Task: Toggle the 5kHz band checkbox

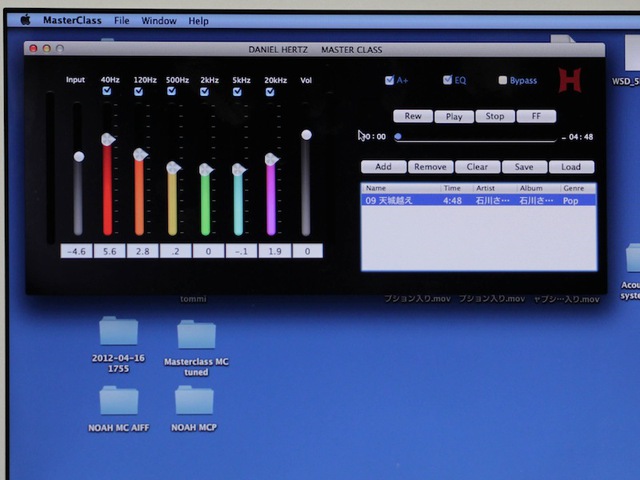Action: 237,91
